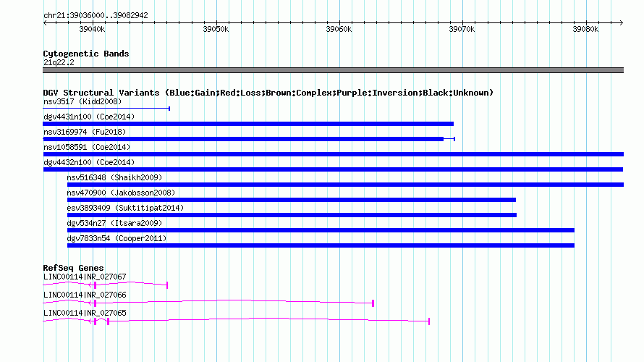644x362 pixels.
Task: Open nsv470900 (Jakobsson2008) variant label
Action: pyautogui.click(x=121, y=193)
